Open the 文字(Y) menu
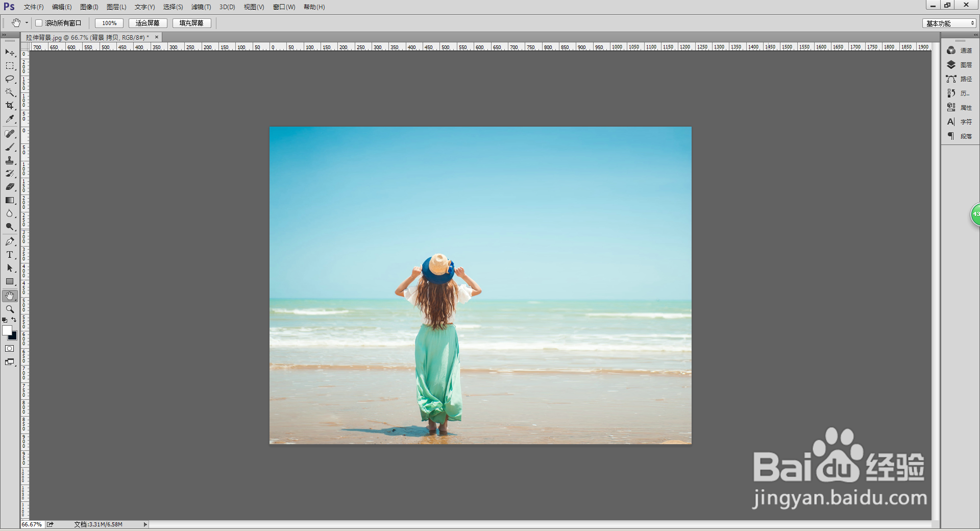The width and height of the screenshot is (980, 531). tap(144, 7)
